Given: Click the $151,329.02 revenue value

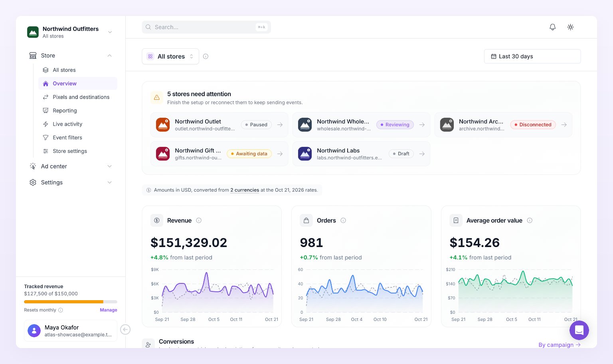Looking at the screenshot, I should 189,243.
